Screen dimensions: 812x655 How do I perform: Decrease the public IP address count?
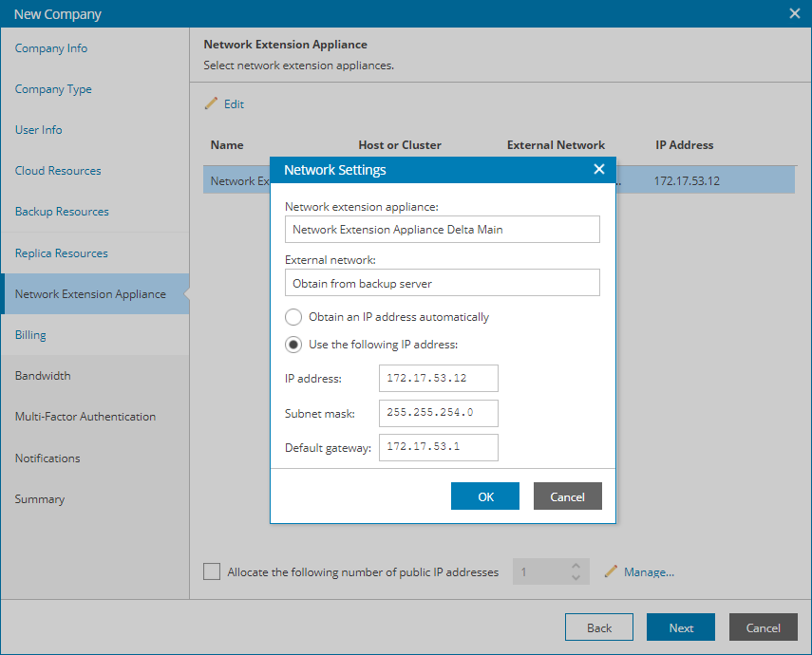(x=576, y=577)
